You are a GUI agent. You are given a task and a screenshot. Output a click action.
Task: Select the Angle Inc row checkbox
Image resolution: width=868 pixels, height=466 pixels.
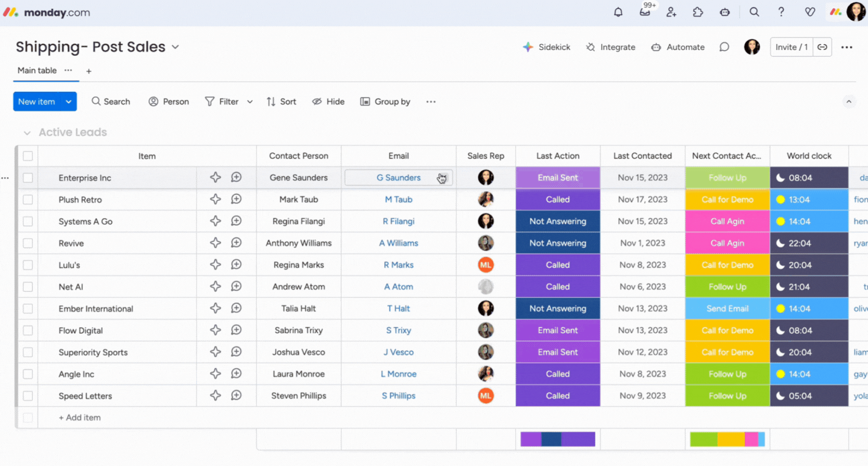[x=28, y=374]
